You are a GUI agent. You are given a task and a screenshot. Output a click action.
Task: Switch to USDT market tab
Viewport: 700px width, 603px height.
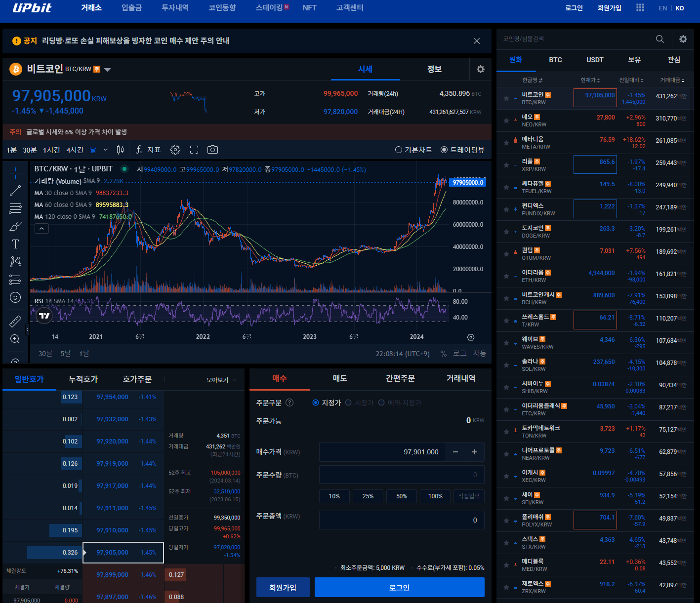coord(595,60)
